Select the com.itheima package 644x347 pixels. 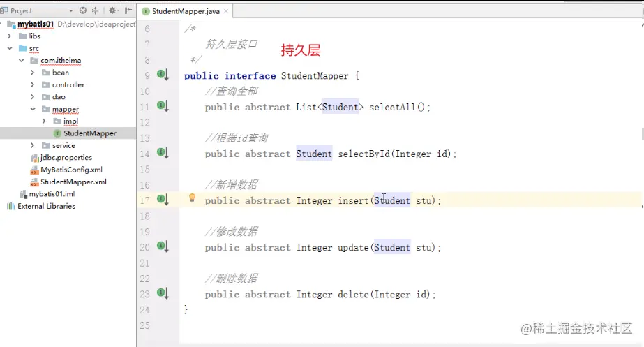(x=61, y=61)
